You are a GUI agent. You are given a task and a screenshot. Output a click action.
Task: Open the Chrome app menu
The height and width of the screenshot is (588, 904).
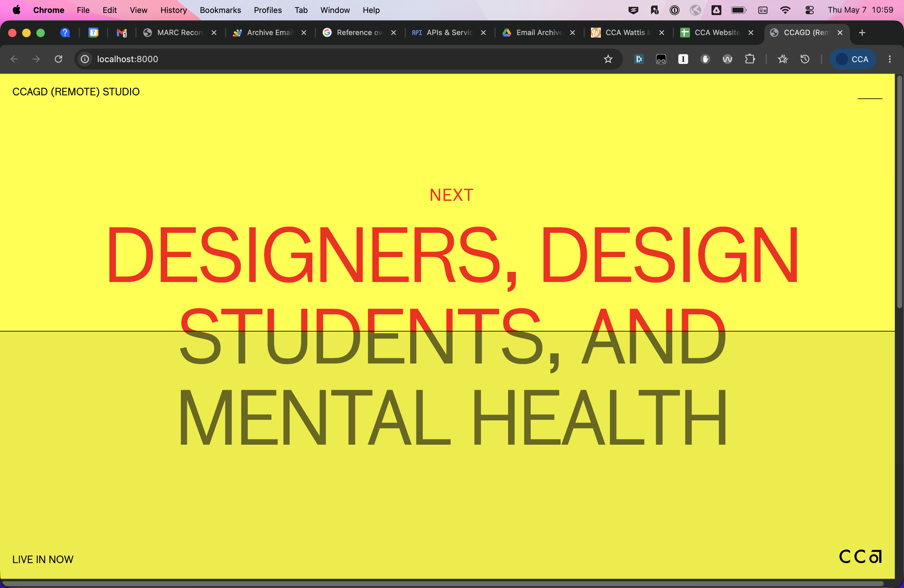[49, 10]
